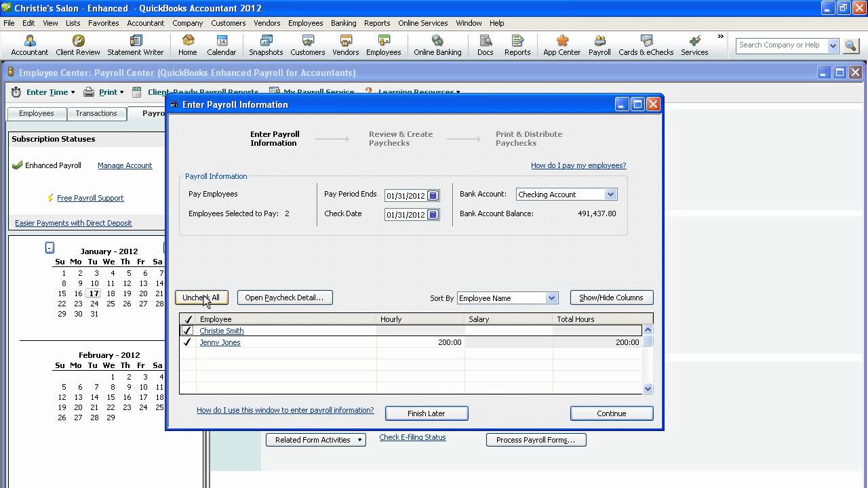
Task: Switch to the Employees tab
Action: click(x=37, y=113)
